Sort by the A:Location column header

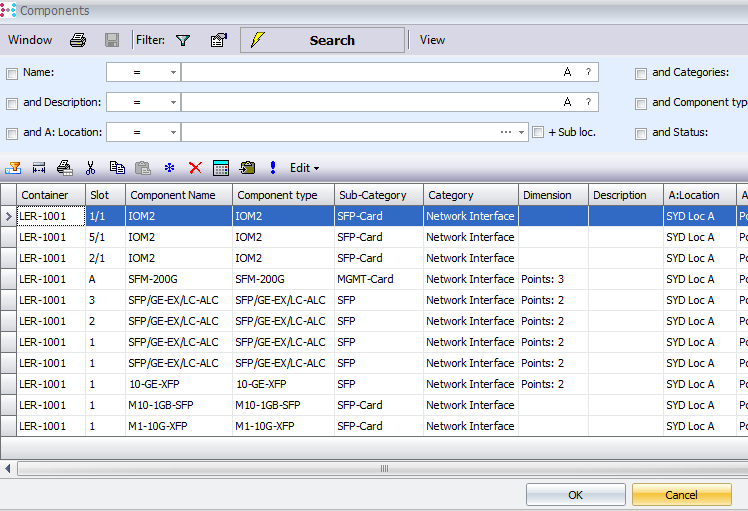point(700,195)
